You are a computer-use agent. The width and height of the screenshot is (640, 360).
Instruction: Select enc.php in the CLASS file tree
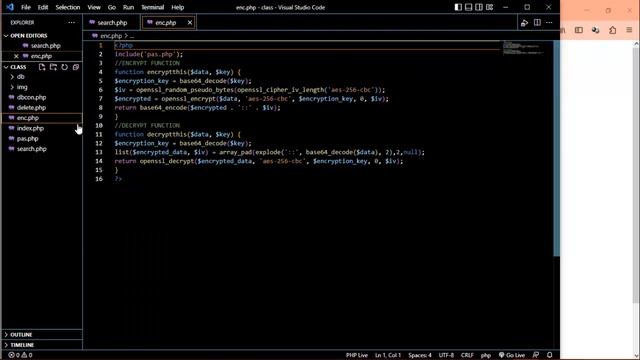[x=42, y=118]
